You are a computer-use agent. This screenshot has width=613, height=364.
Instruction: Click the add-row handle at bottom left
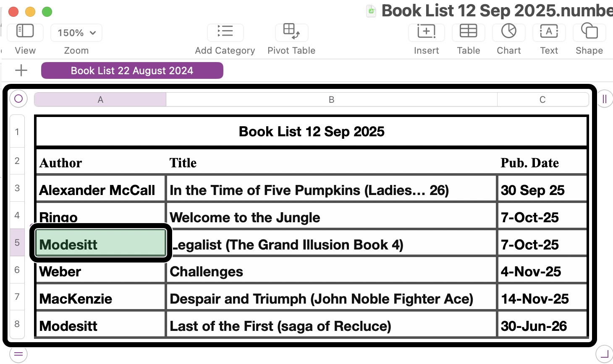click(18, 354)
